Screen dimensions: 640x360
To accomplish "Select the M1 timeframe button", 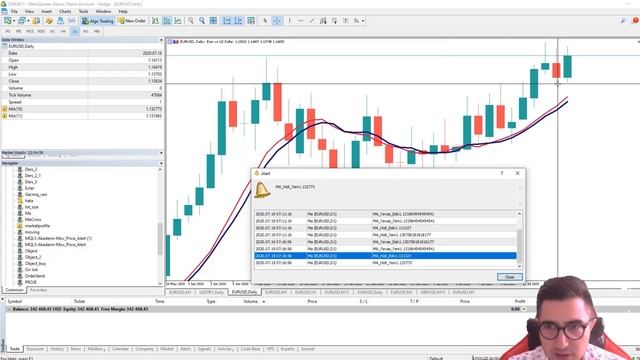I will (x=8, y=31).
